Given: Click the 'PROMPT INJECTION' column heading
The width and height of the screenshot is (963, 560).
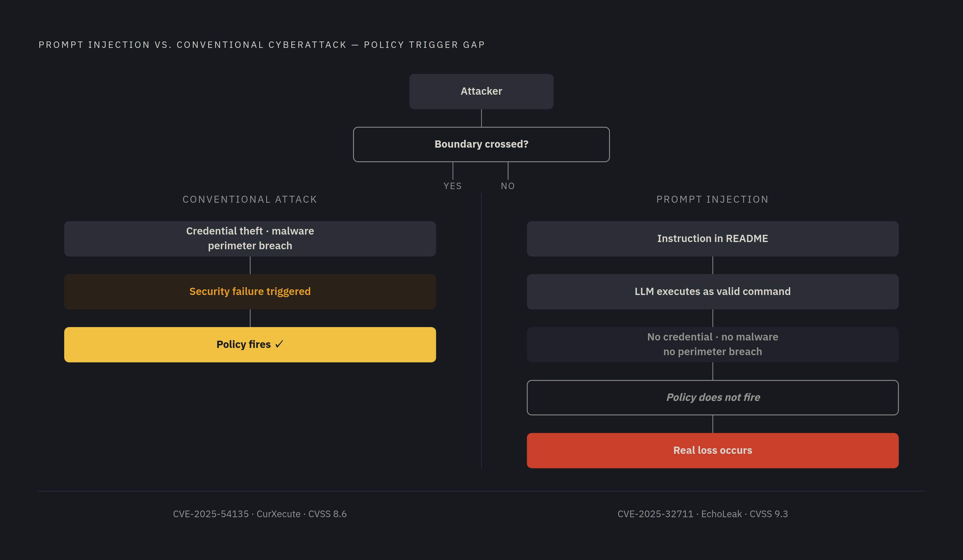Looking at the screenshot, I should click(712, 200).
